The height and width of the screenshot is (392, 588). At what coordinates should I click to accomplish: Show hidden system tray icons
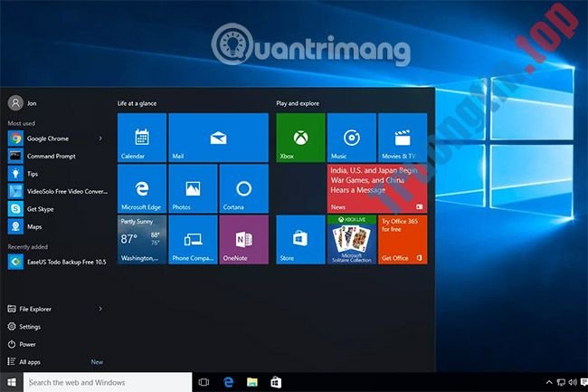click(x=549, y=382)
